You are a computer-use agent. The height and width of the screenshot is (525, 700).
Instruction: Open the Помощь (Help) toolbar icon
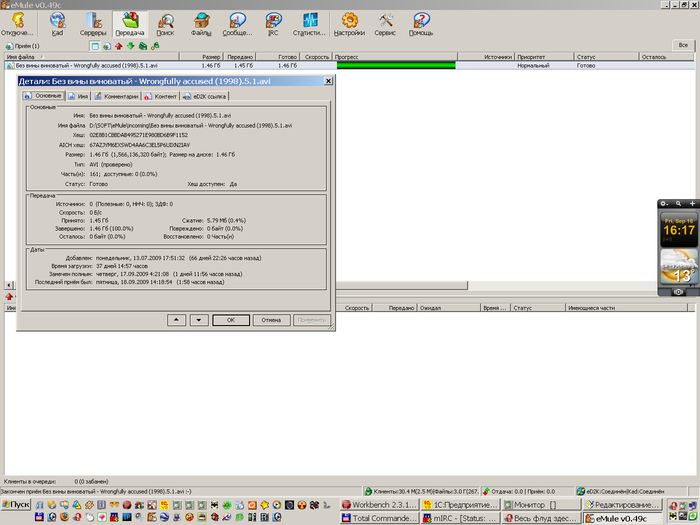pos(421,24)
